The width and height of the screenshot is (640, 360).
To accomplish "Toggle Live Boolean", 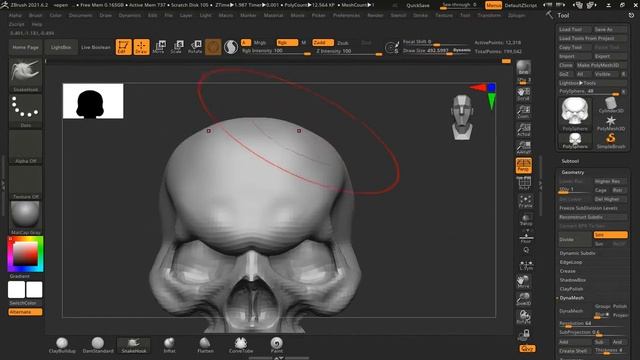I will click(x=96, y=47).
